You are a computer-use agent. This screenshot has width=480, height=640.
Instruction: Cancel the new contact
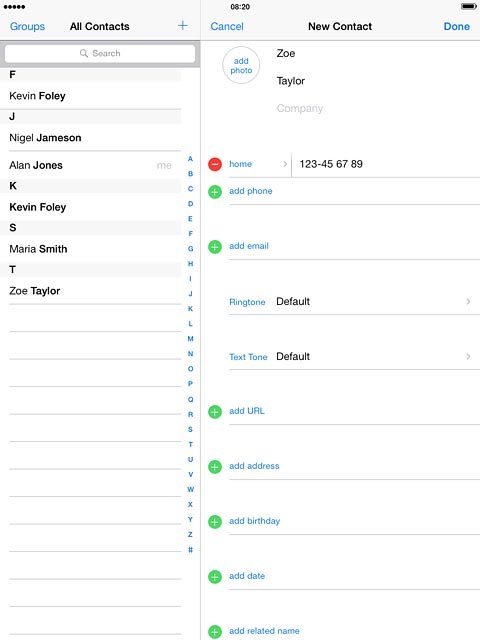(227, 26)
